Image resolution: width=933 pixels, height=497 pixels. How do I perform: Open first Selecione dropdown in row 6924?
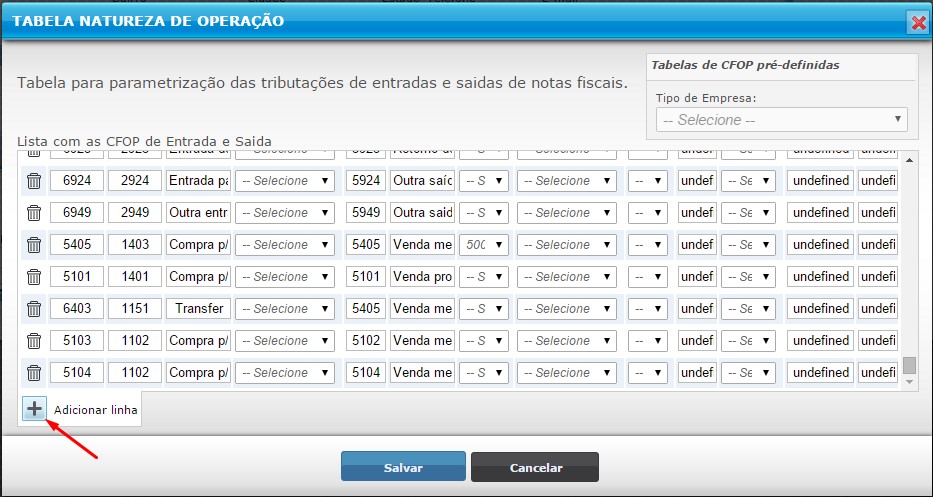[285, 181]
